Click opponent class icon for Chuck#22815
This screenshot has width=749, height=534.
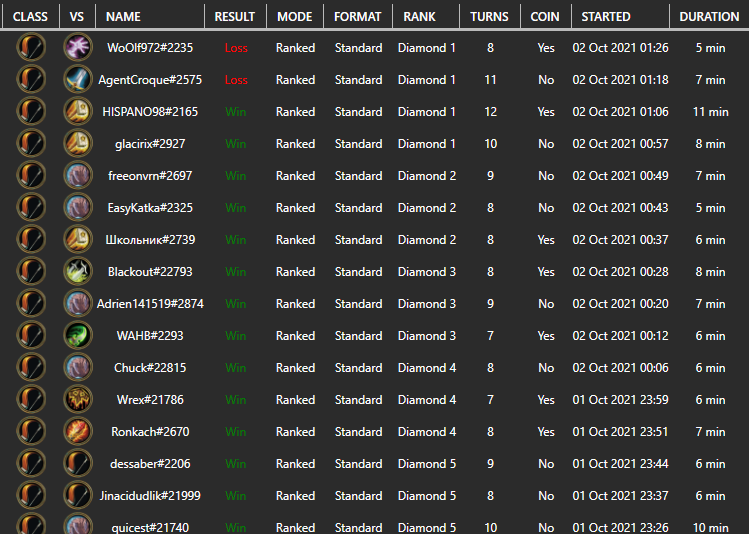click(77, 367)
